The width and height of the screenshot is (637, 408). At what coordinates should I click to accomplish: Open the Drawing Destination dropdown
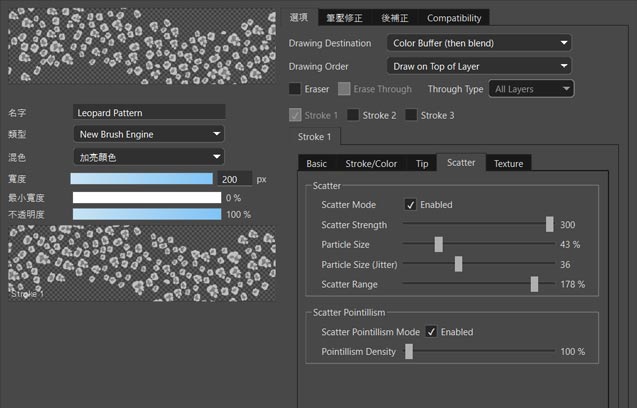point(478,43)
